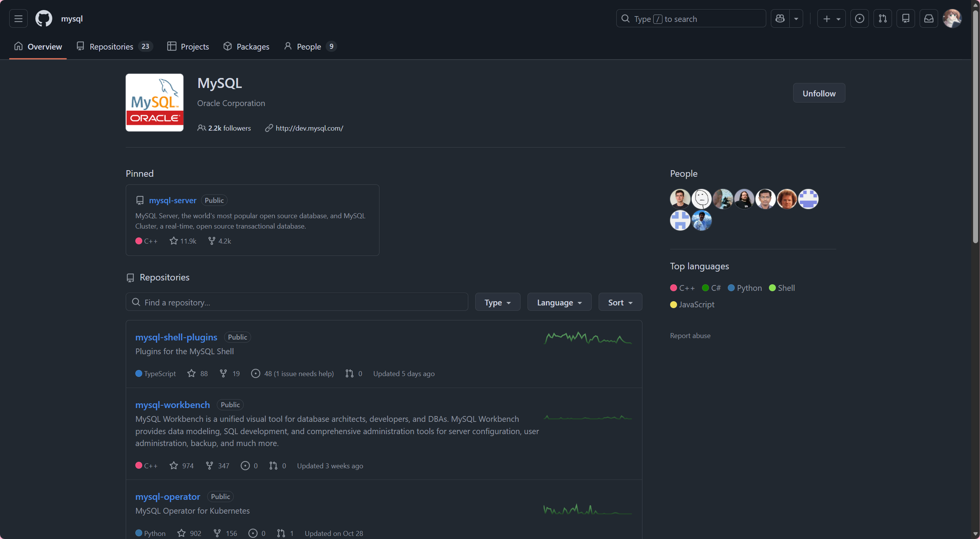This screenshot has width=980, height=539.
Task: Expand the Sort dropdown
Action: [620, 302]
